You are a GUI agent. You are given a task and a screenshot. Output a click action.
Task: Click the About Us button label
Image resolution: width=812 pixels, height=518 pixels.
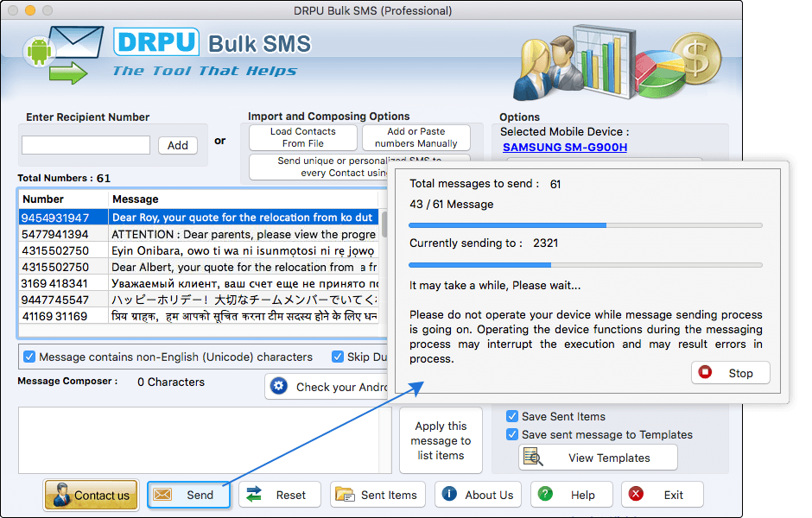(x=489, y=496)
